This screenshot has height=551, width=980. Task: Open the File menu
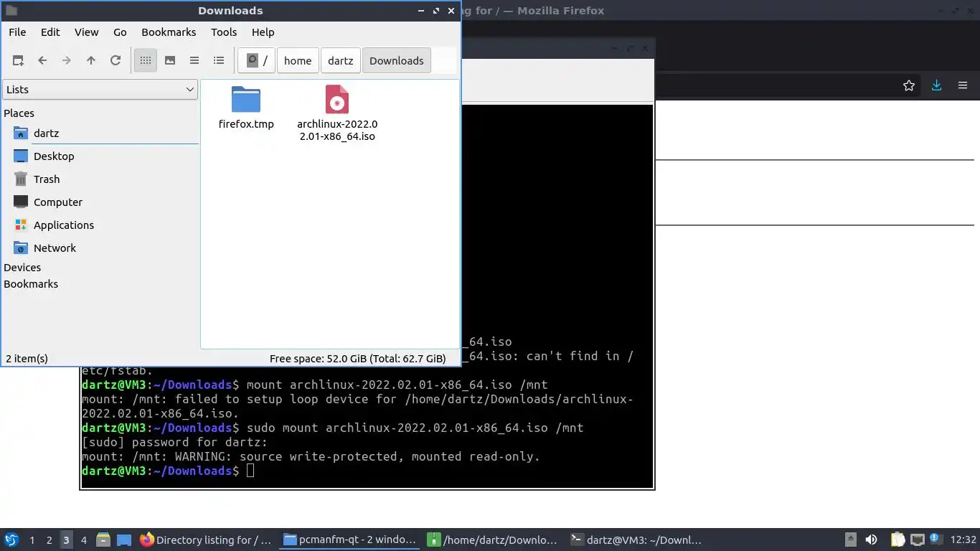point(17,32)
